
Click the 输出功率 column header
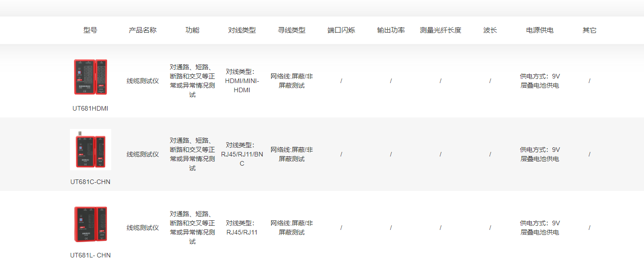point(391,30)
